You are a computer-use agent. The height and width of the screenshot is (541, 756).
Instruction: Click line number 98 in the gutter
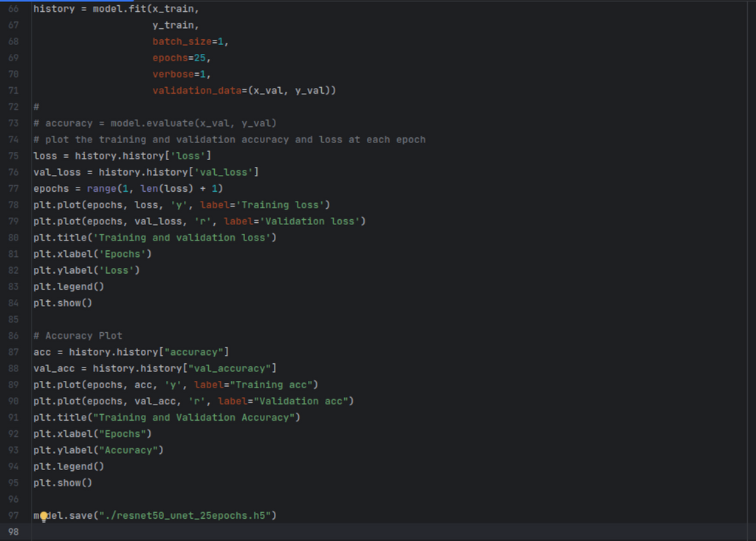coord(14,532)
